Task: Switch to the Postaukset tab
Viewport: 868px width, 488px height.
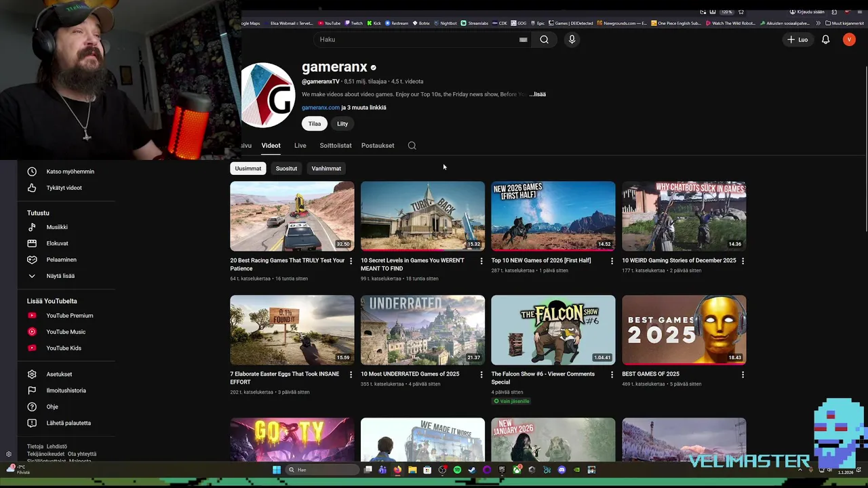Action: coord(378,145)
